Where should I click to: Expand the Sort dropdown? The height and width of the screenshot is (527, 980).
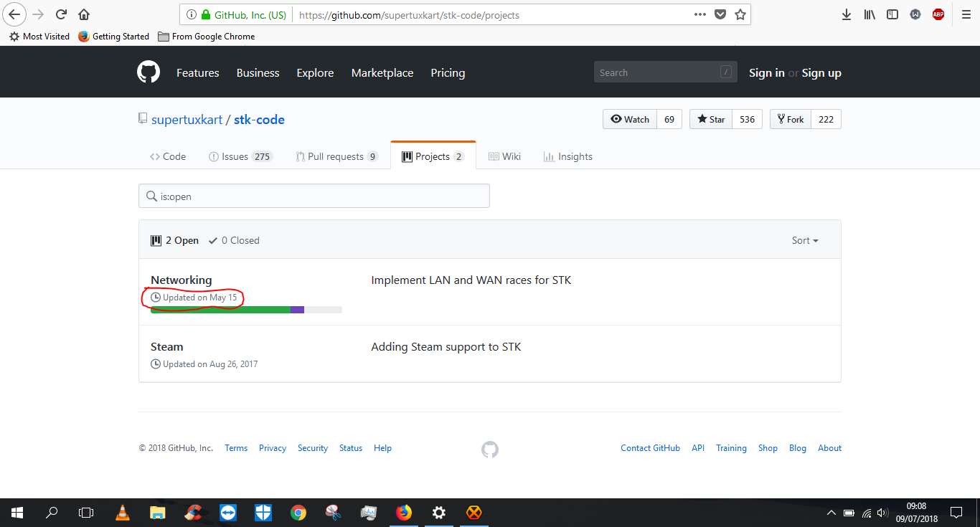click(x=805, y=241)
